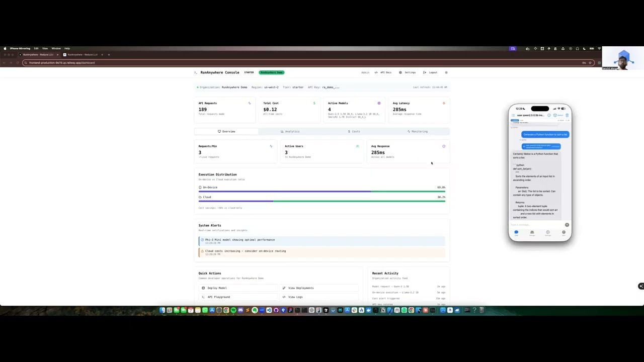Select the Storage tab on phone
This screenshot has height=362, width=644.
click(532, 233)
